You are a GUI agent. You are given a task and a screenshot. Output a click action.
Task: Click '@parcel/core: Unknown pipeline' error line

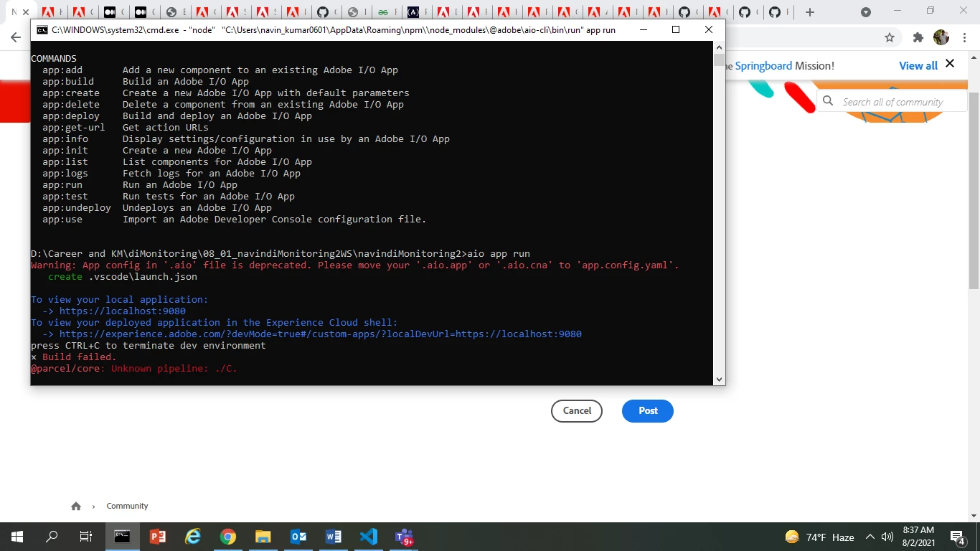(x=134, y=369)
